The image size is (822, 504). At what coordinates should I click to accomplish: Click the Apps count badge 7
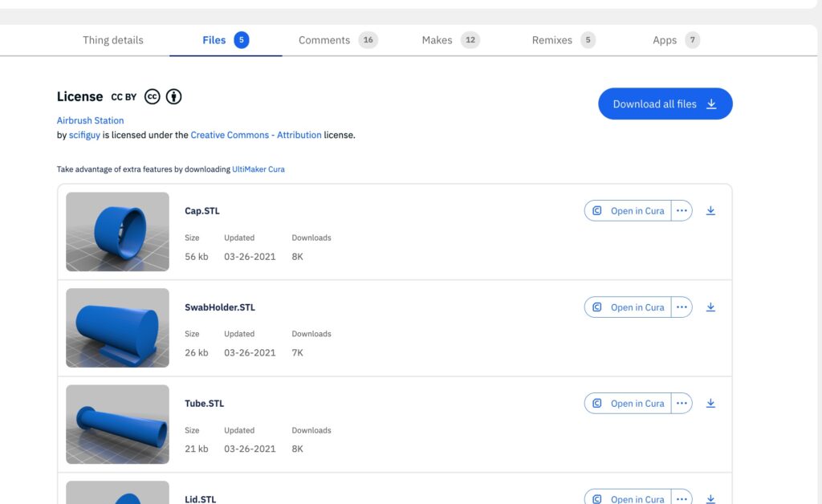pos(692,40)
